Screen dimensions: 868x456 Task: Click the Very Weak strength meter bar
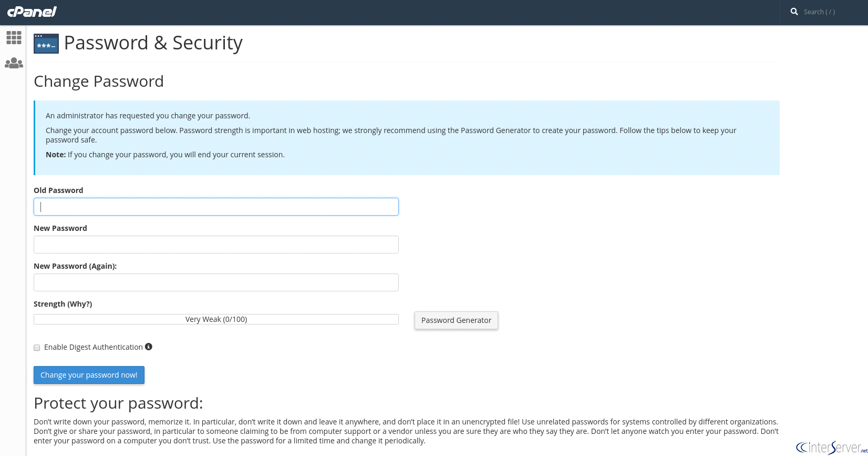point(216,319)
